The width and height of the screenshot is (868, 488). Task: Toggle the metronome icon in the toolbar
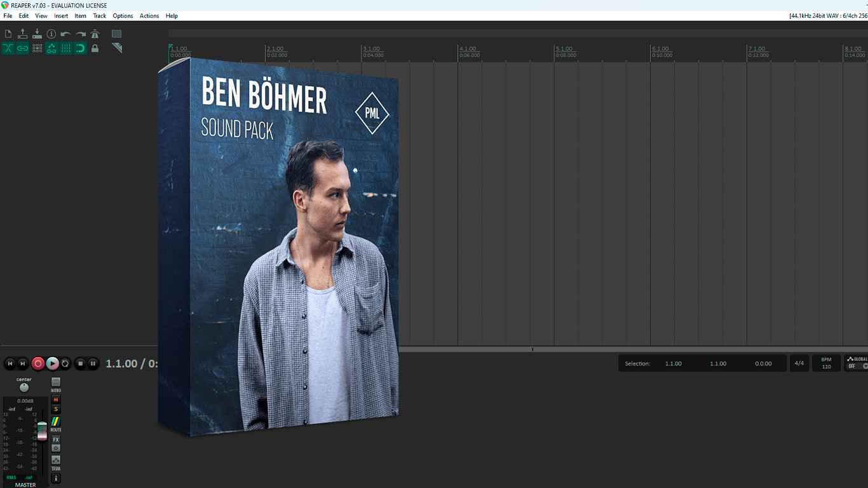pos(95,34)
